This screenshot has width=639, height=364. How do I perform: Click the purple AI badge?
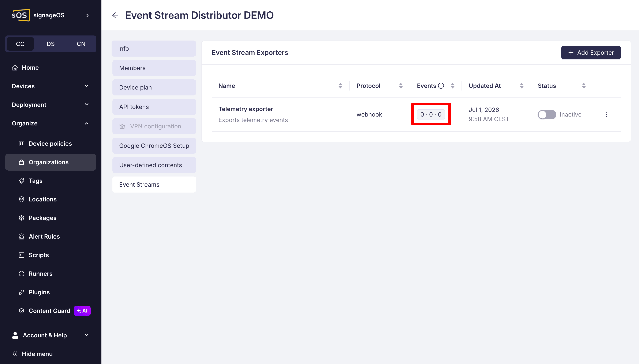tap(82, 311)
